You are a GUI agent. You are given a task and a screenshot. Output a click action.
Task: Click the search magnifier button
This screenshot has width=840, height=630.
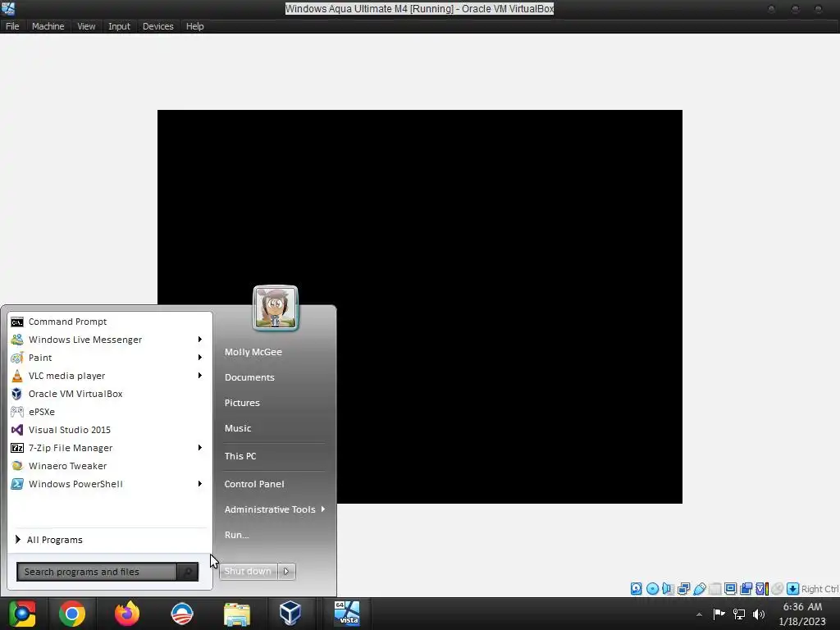188,572
